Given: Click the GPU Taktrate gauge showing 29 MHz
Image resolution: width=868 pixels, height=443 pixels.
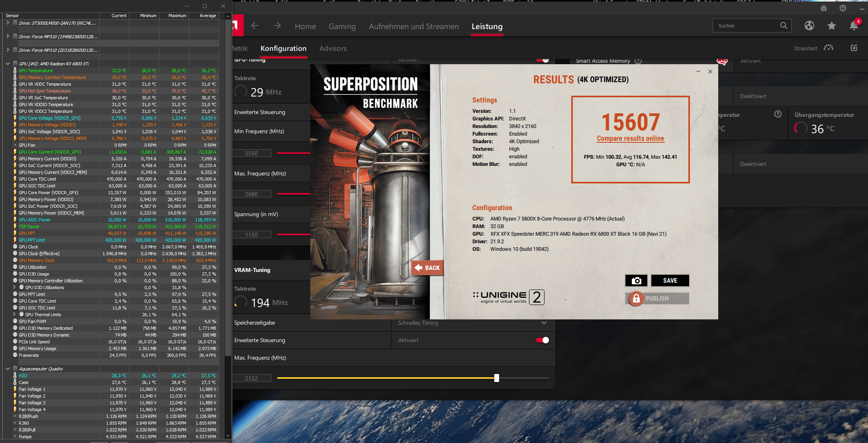Looking at the screenshot, I should pyautogui.click(x=241, y=92).
